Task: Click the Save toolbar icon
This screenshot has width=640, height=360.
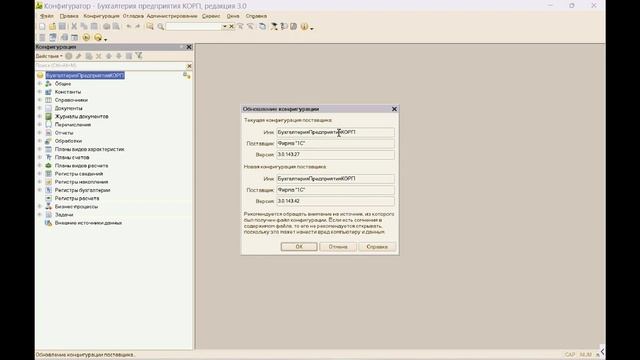Action: [x=62, y=27]
